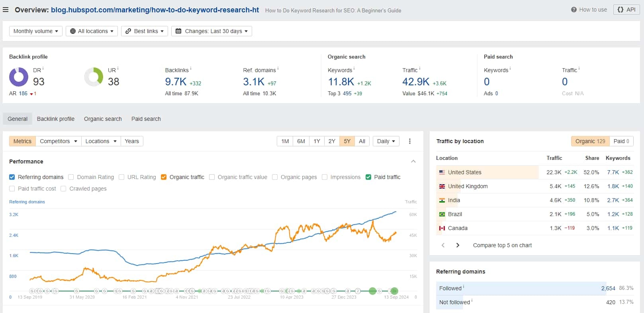Viewport: 644px width, 313px height.
Task: Open chart options three-dot menu
Action: 410,141
